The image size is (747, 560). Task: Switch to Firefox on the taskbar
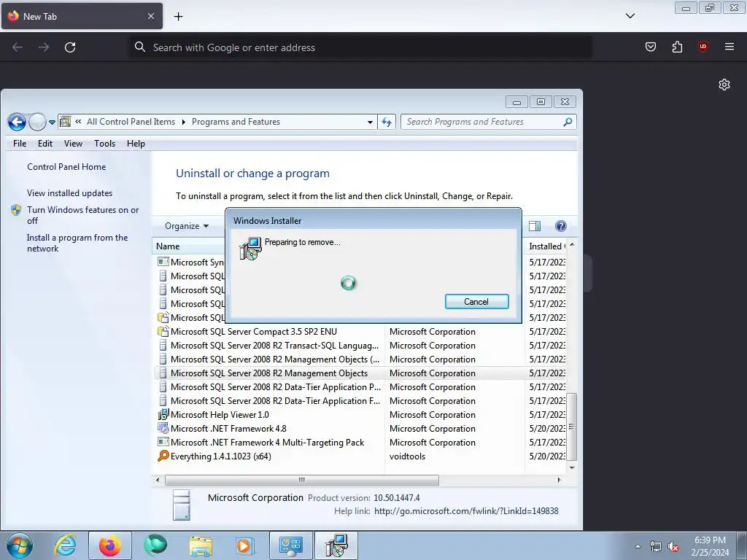(109, 545)
